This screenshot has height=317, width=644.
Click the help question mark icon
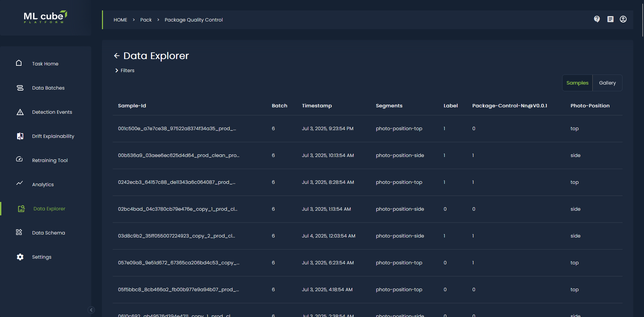[x=597, y=19]
